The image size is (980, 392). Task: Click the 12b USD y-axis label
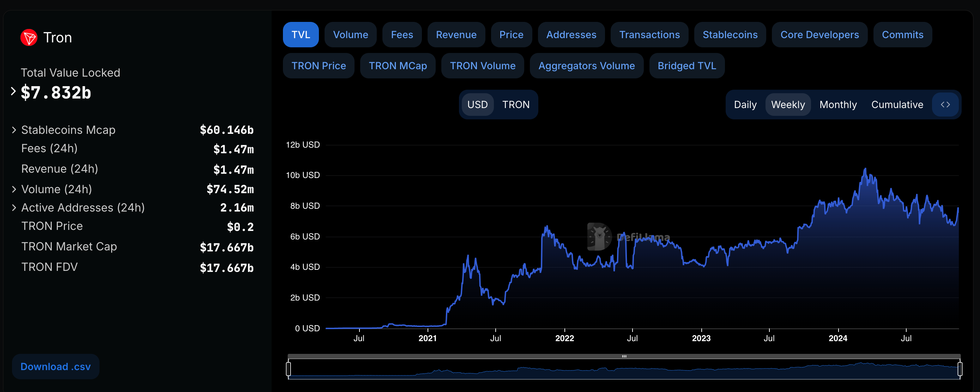[x=303, y=145]
